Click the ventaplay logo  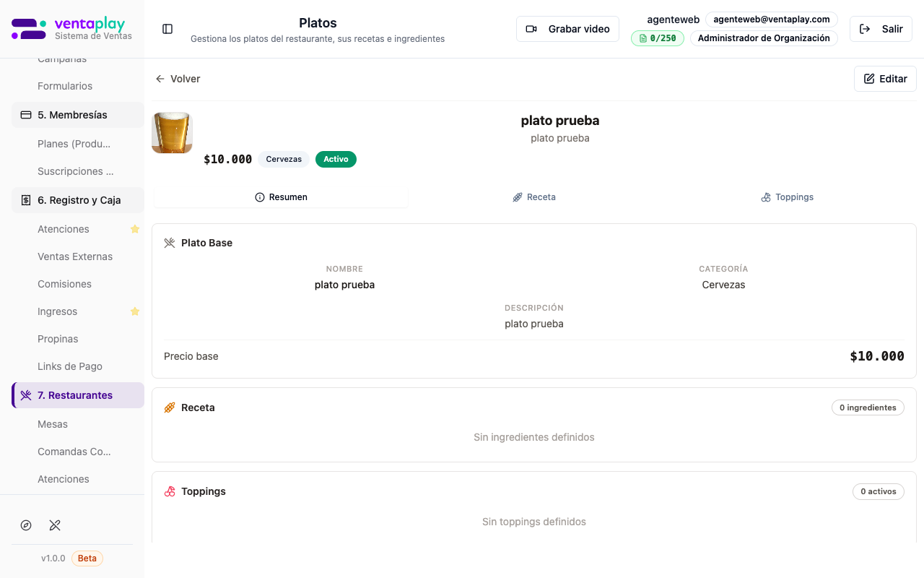click(72, 29)
